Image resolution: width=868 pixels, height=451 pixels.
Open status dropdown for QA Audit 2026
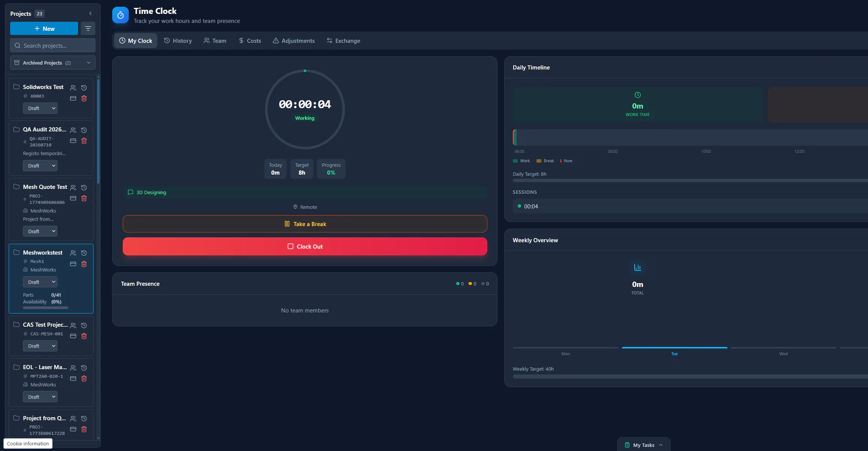40,166
